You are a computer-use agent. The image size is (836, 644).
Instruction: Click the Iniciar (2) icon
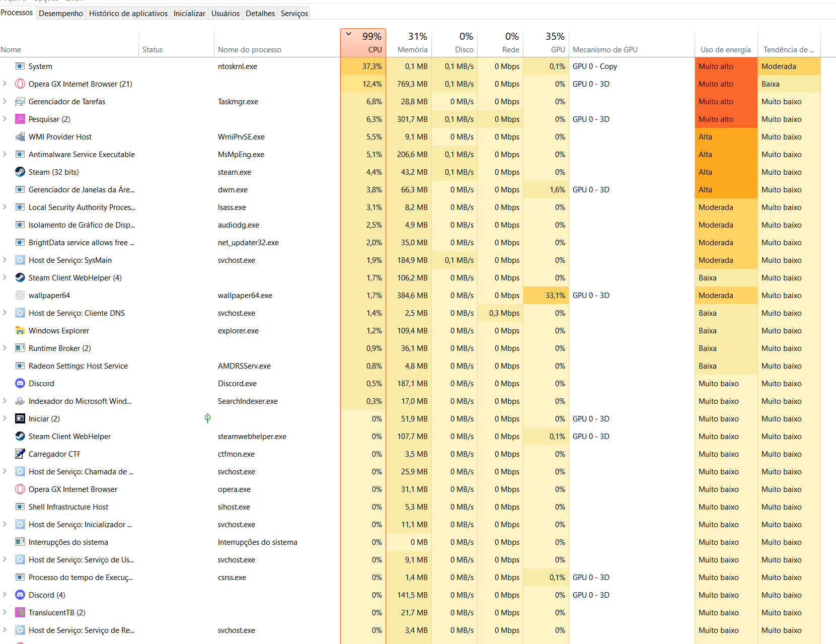(20, 419)
